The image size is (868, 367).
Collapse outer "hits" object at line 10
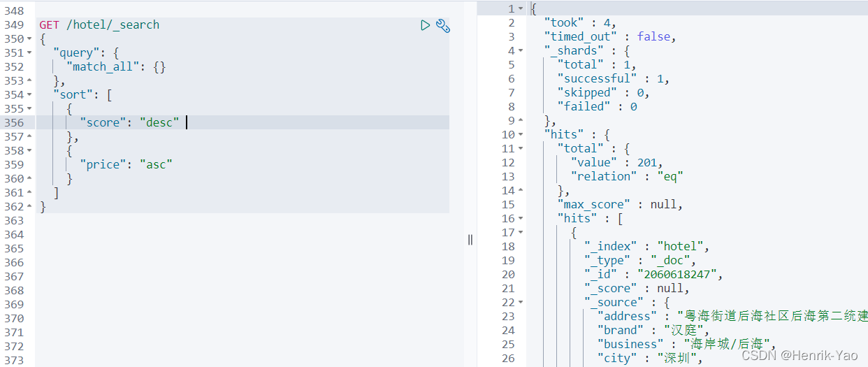(x=520, y=134)
